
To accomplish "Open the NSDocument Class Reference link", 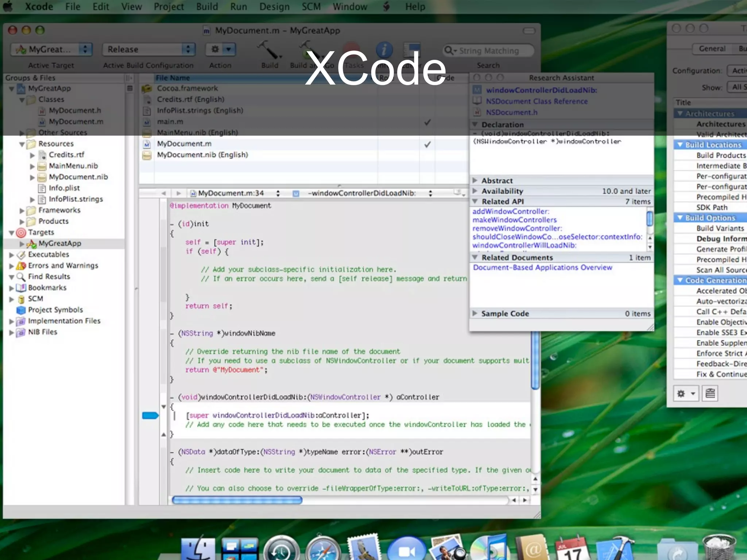I will coord(537,101).
